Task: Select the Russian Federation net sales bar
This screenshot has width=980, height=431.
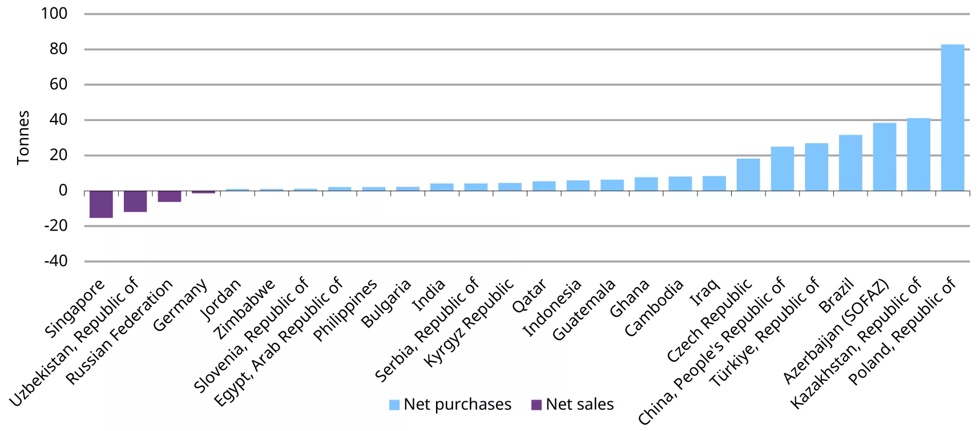Action: click(170, 196)
